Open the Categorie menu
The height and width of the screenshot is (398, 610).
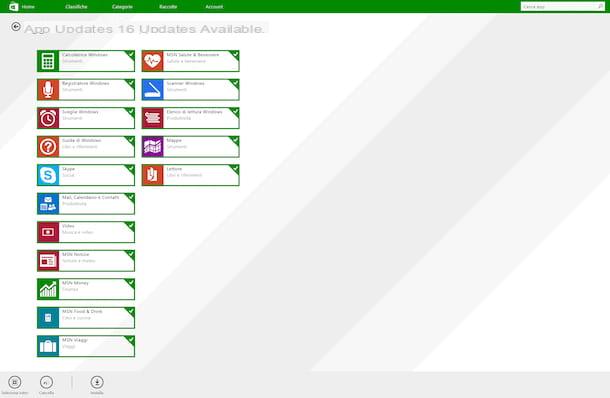coord(122,7)
